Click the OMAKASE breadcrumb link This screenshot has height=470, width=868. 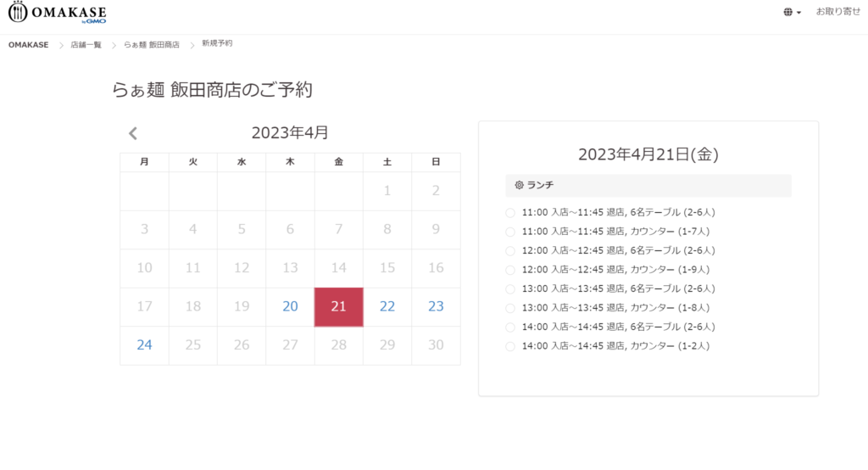pos(28,44)
